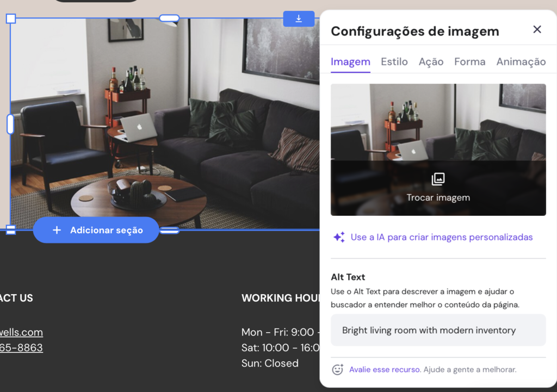Click the AI sparkle icon
Image resolution: width=557 pixels, height=392 pixels.
click(x=339, y=237)
